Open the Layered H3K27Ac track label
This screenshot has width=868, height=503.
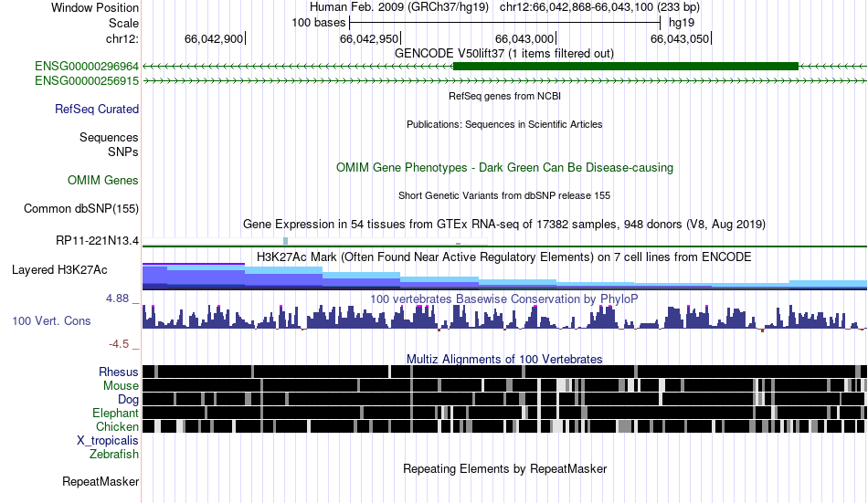[59, 270]
